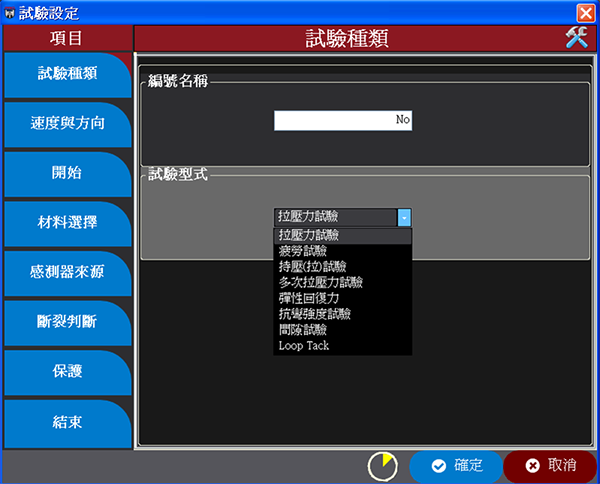
Task: Click the wrench tools icon in header
Action: pos(577,38)
